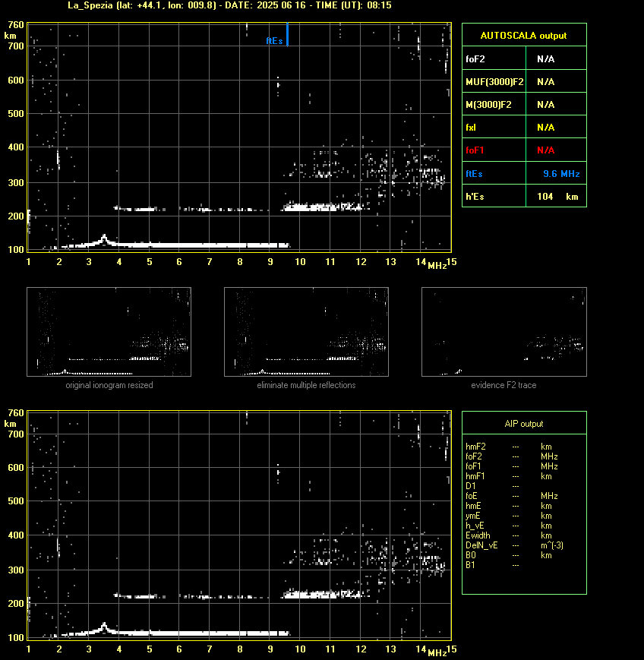Click the D1 entry in AIP output
The width and height of the screenshot is (644, 660).
471,486
